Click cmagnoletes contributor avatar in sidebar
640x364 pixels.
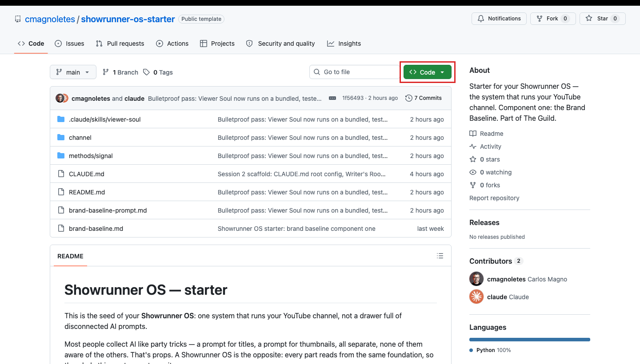(476, 279)
